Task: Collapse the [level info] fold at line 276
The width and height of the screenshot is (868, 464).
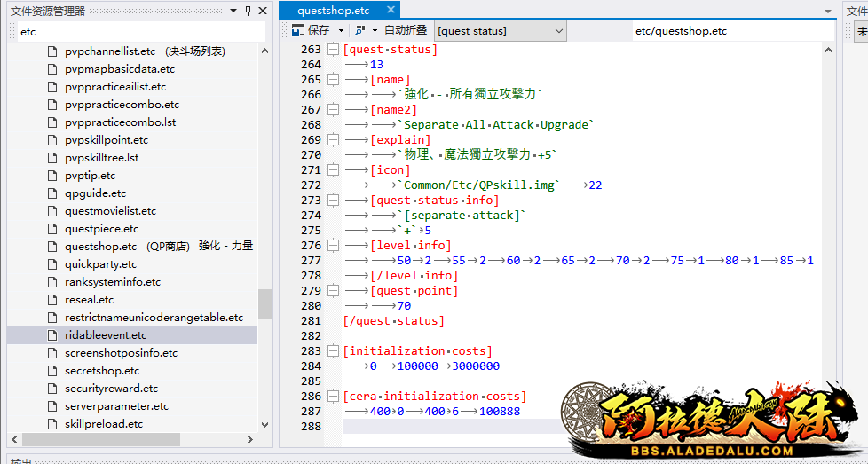Action: (x=333, y=246)
